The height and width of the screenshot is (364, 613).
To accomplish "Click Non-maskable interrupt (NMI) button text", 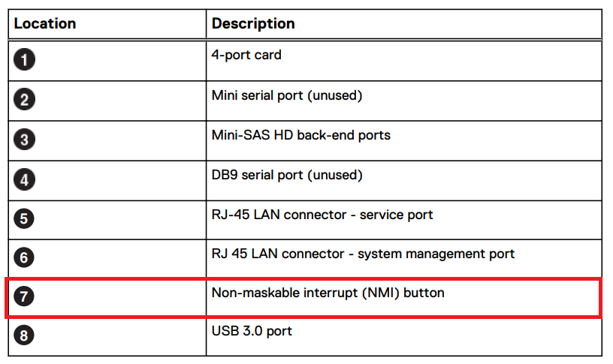I will coord(328,293).
